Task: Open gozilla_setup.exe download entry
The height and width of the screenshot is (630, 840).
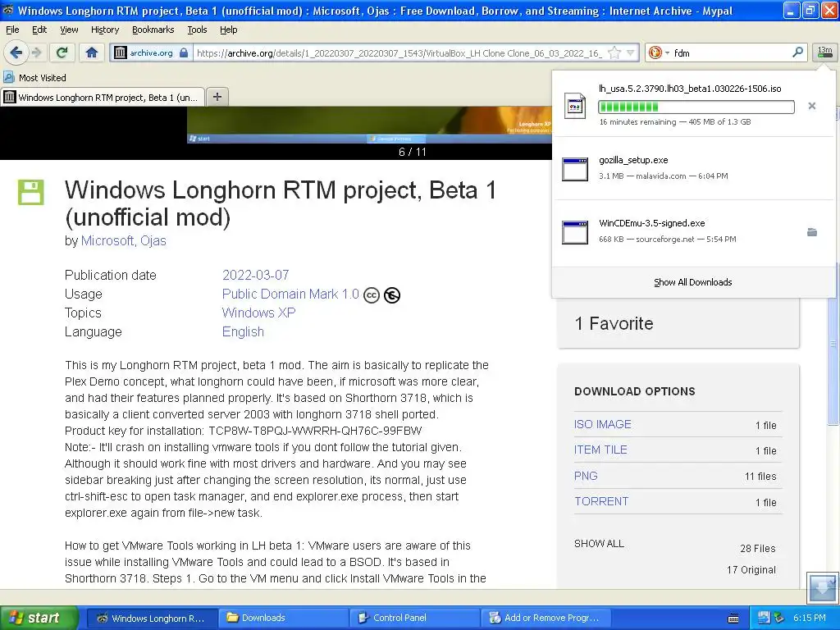Action: click(694, 168)
